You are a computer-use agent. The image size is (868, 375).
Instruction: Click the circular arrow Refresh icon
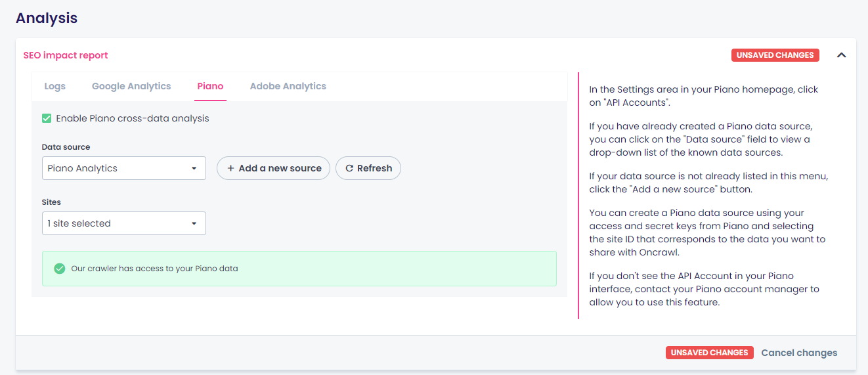[x=349, y=168]
